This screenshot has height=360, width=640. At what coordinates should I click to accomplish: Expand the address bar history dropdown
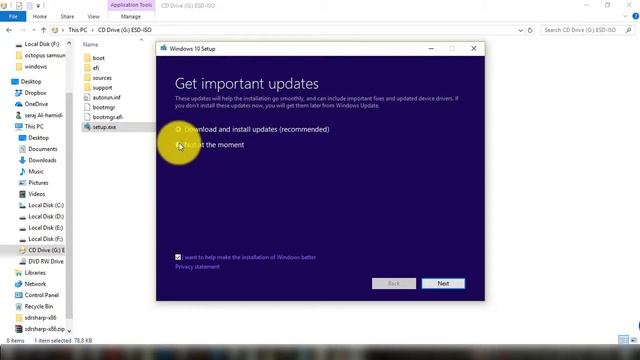pos(520,30)
